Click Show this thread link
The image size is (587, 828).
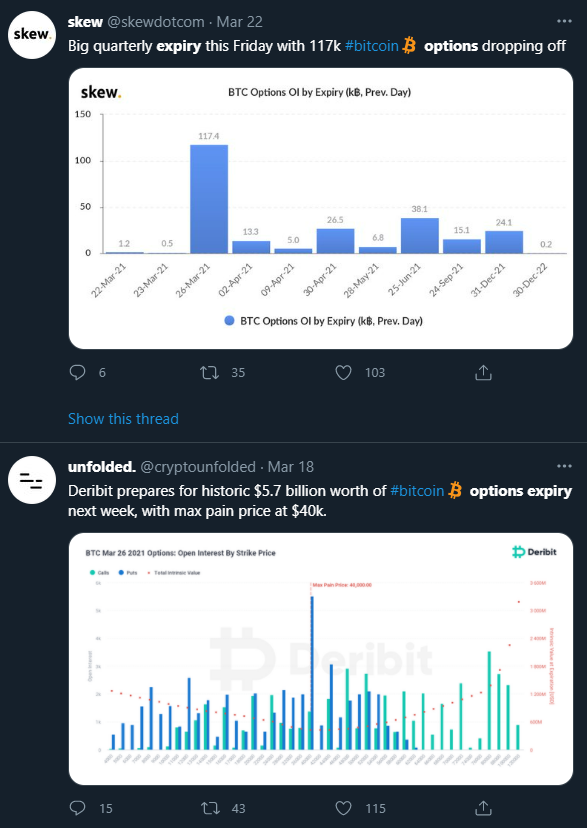124,419
